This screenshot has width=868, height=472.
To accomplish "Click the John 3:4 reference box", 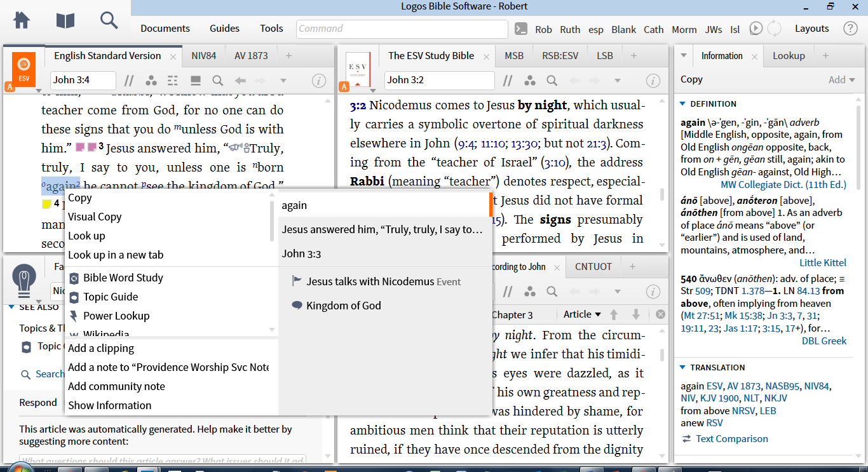I will tap(83, 81).
